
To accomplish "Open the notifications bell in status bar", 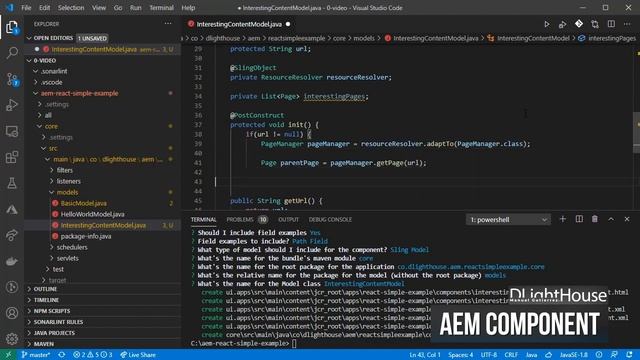I will click(x=629, y=355).
